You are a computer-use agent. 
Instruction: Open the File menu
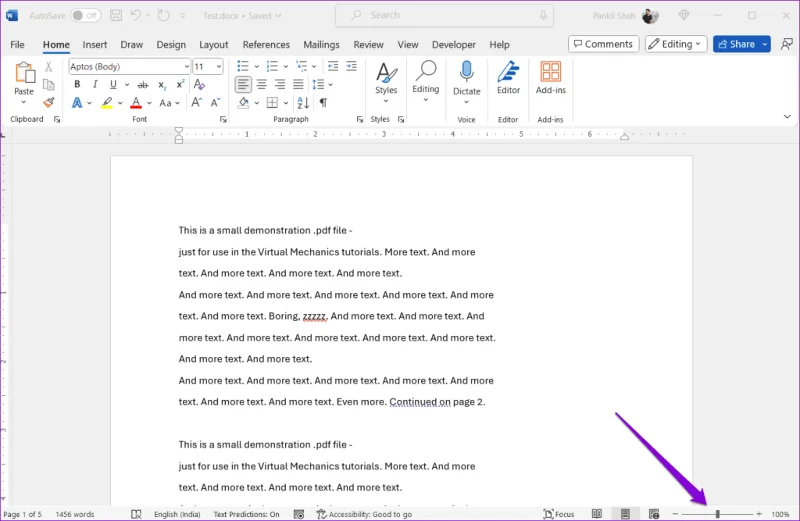coord(17,45)
